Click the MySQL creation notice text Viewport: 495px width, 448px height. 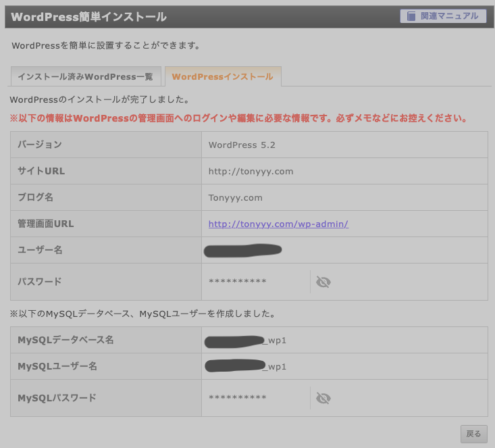point(142,314)
